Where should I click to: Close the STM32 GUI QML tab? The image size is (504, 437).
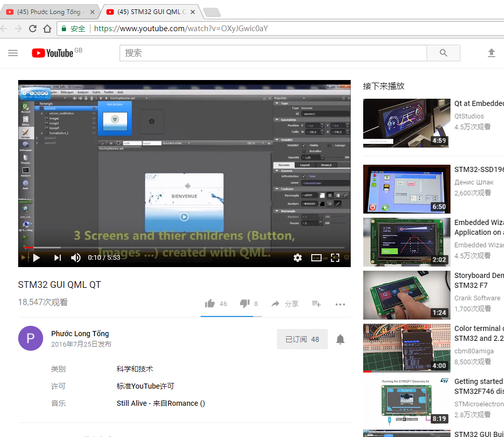pyautogui.click(x=193, y=12)
